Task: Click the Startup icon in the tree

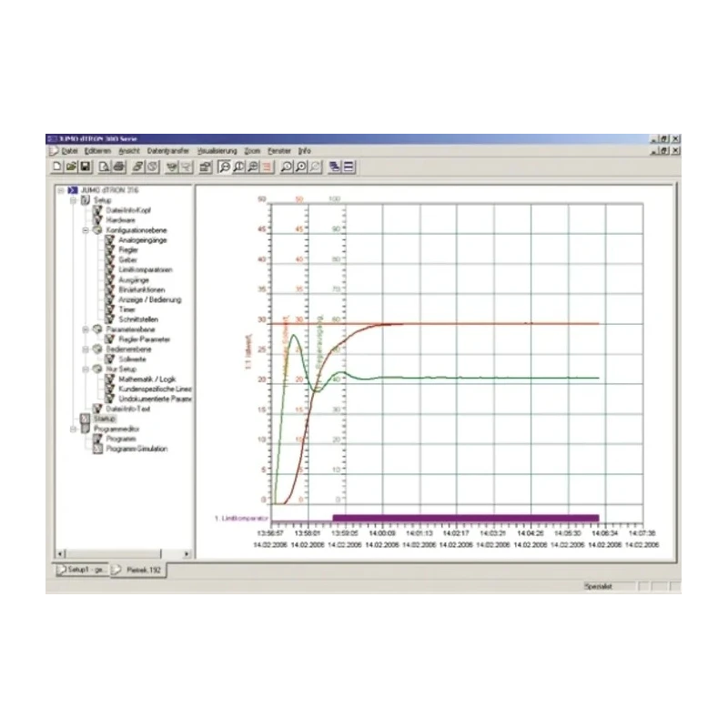Action: [x=85, y=419]
